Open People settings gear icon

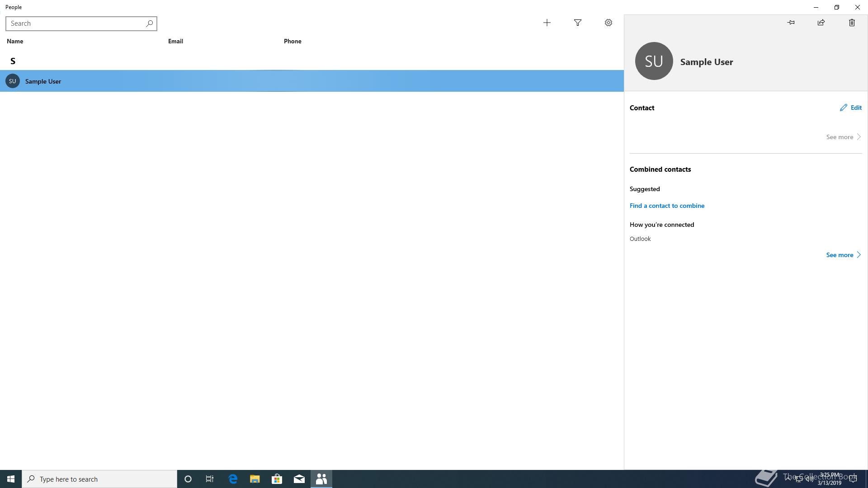(609, 23)
